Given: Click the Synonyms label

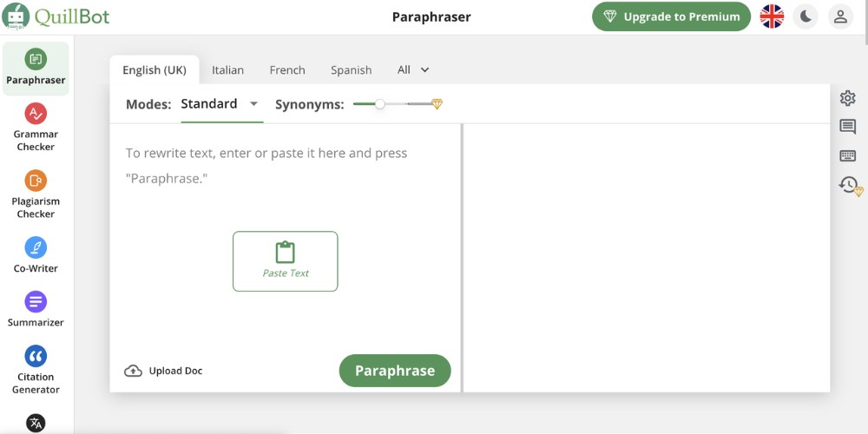Looking at the screenshot, I should 310,105.
